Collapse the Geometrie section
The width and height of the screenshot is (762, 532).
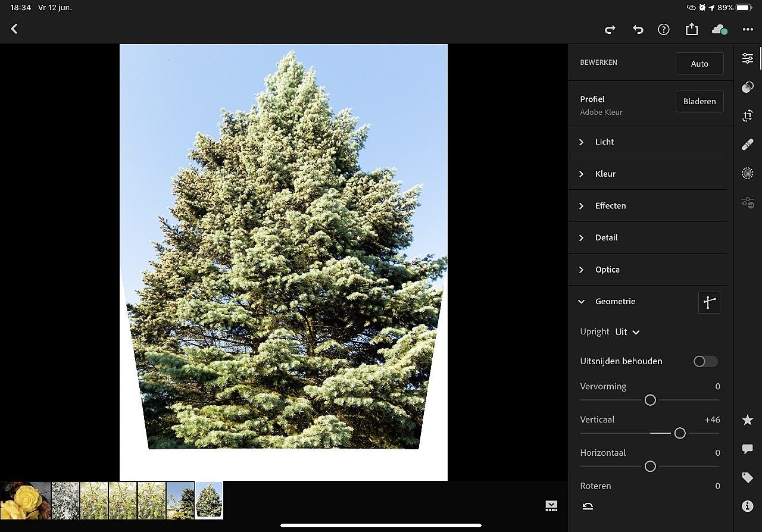(x=582, y=302)
